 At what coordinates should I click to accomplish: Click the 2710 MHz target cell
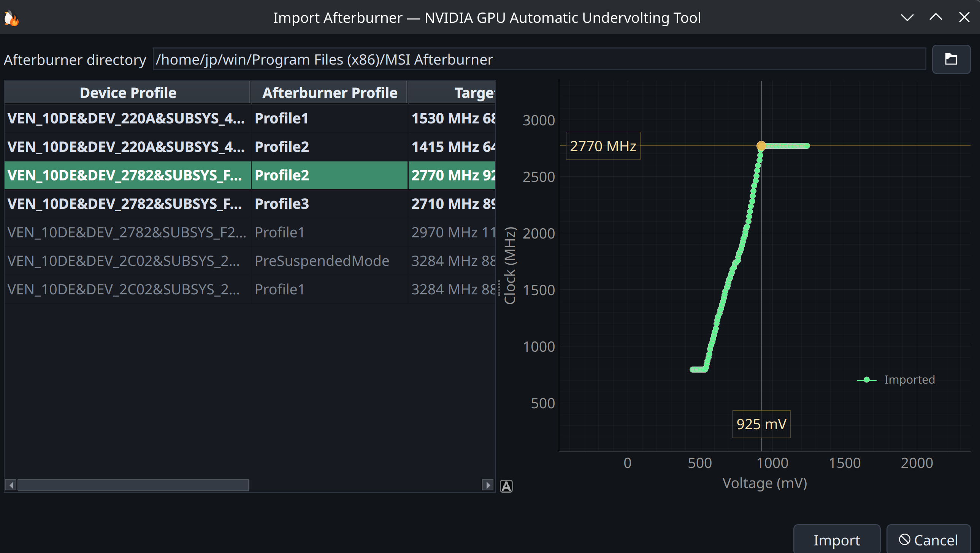pos(452,204)
